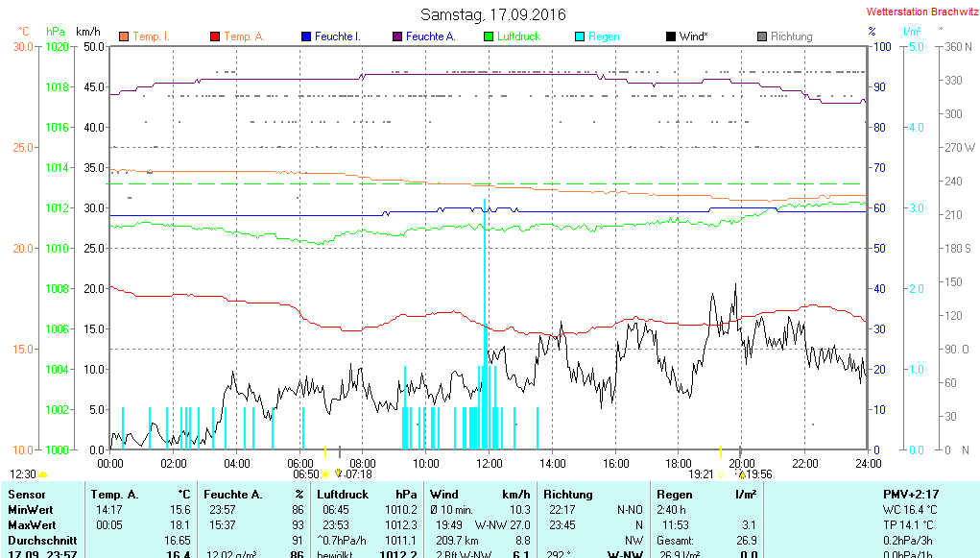This screenshot has height=558, width=980.
Task: Click the red Temp. A. legend swatch
Action: pos(215,36)
